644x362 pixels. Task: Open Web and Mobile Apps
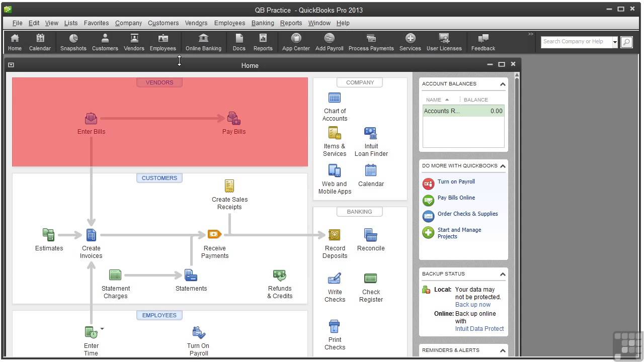[335, 170]
